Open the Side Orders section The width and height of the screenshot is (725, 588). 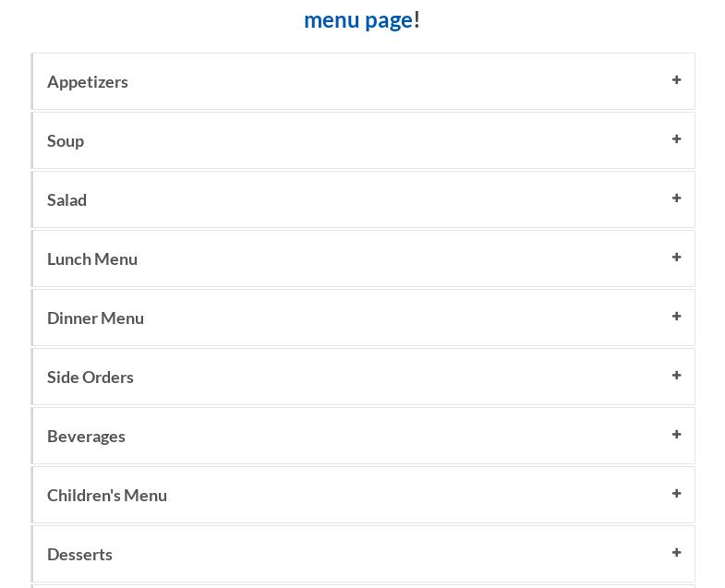[x=91, y=377]
